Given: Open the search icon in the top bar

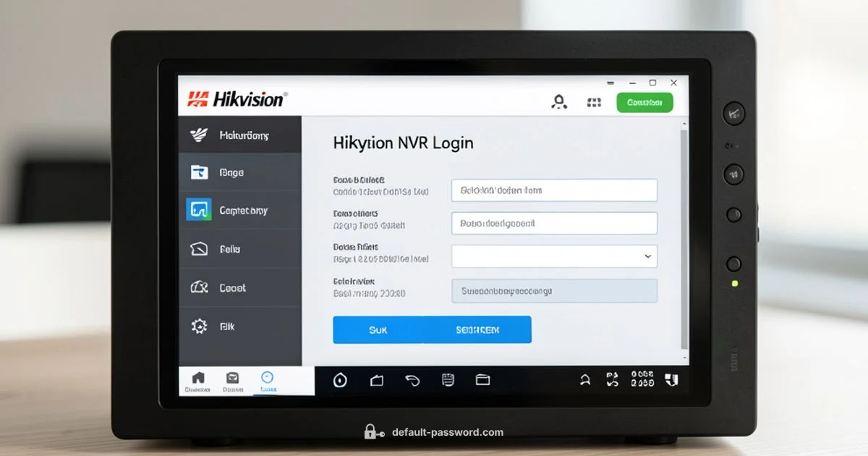Looking at the screenshot, I should (558, 102).
